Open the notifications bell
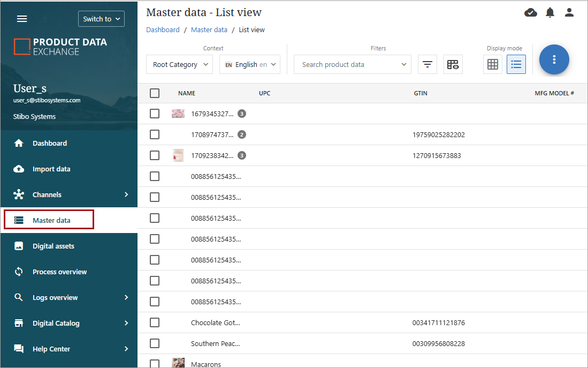This screenshot has width=588, height=368. pyautogui.click(x=550, y=12)
